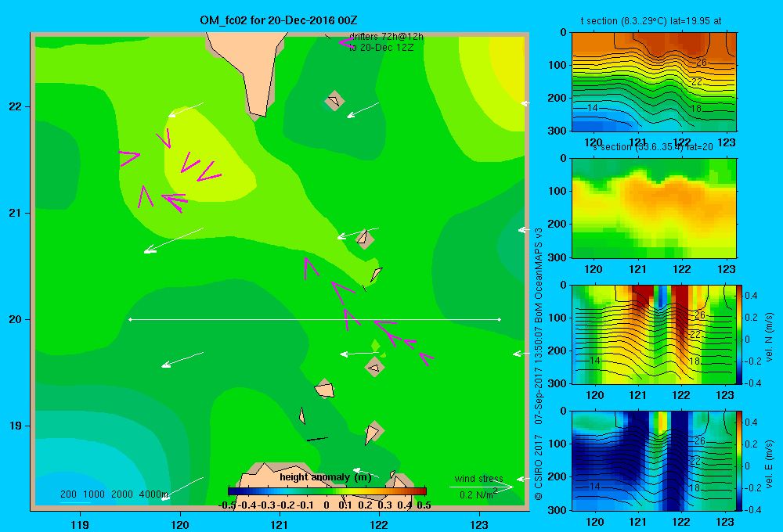The height and width of the screenshot is (532, 783).
Task: Click the 's section (33.6..35.4) lat=20' title
Action: (652, 147)
